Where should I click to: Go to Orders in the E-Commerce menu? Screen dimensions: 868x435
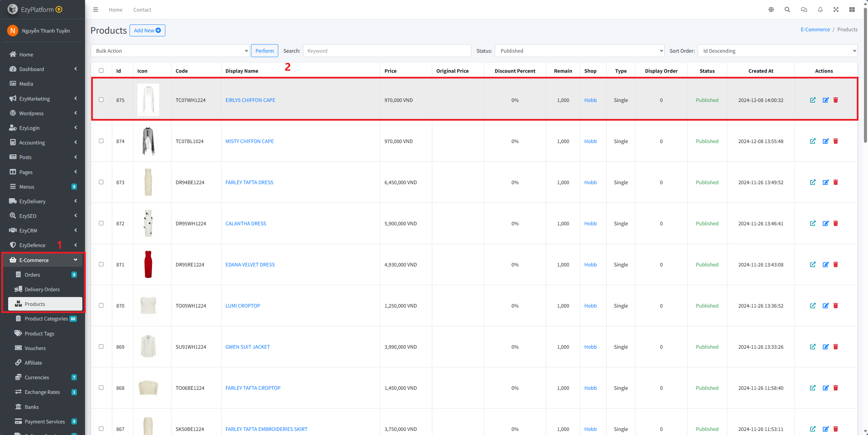[32, 275]
